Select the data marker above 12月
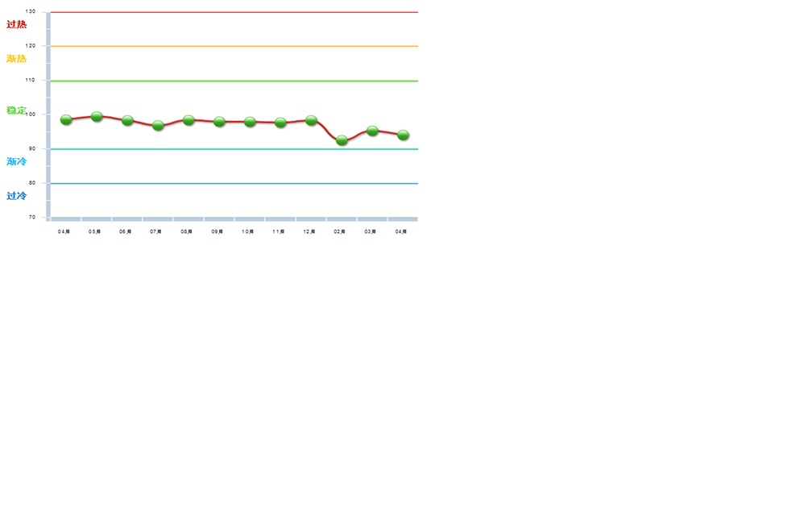This screenshot has height=508, width=812. [311, 120]
